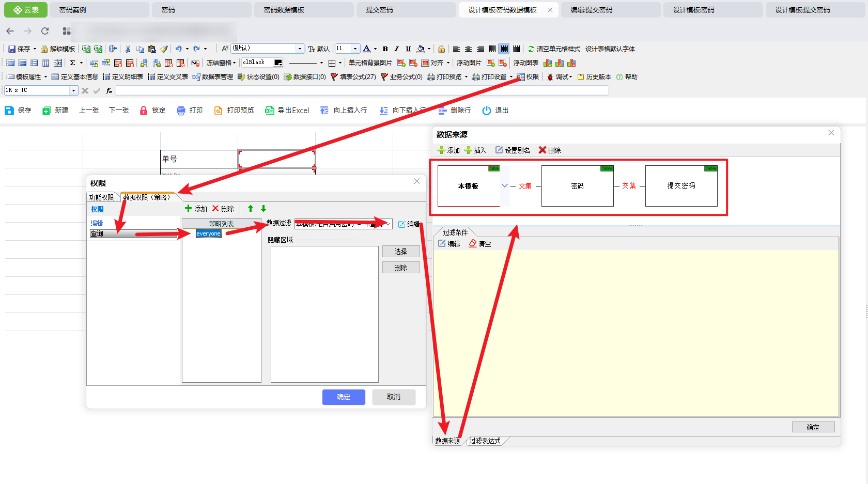Click the redo arrow icon
Viewport: 868px width, 484px height.
(196, 49)
